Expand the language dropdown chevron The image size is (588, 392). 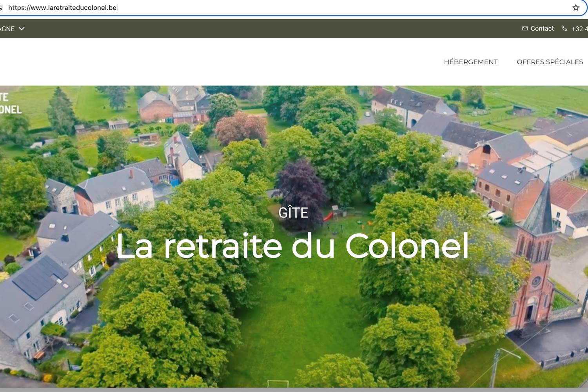point(22,29)
